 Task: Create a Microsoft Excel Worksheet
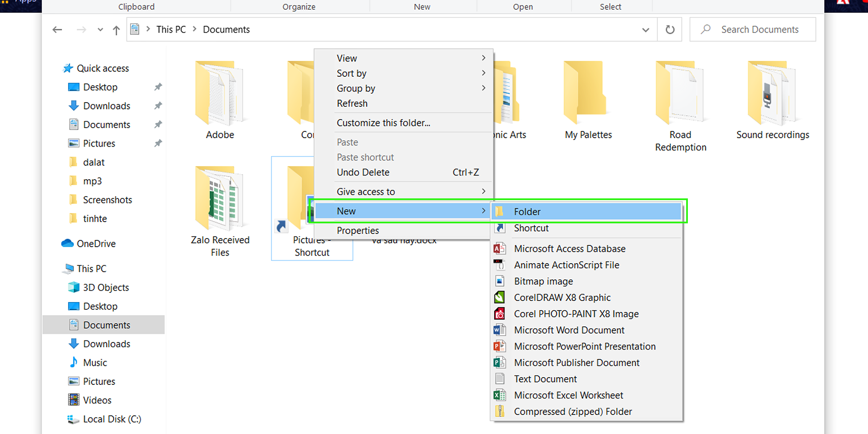click(587, 395)
